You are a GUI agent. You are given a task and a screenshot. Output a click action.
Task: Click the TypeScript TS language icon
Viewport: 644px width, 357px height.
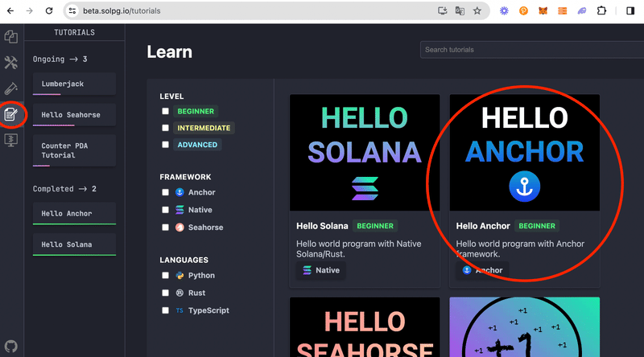tap(180, 310)
